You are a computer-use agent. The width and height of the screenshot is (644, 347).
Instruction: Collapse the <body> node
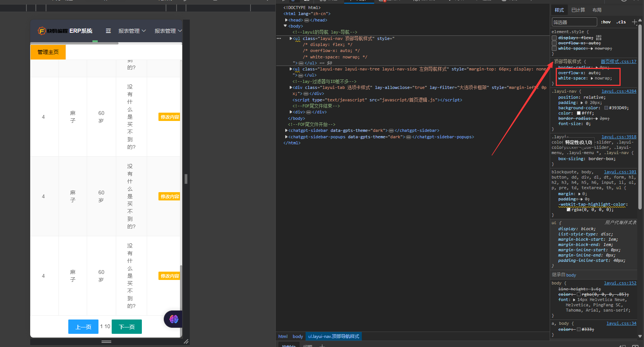click(285, 26)
